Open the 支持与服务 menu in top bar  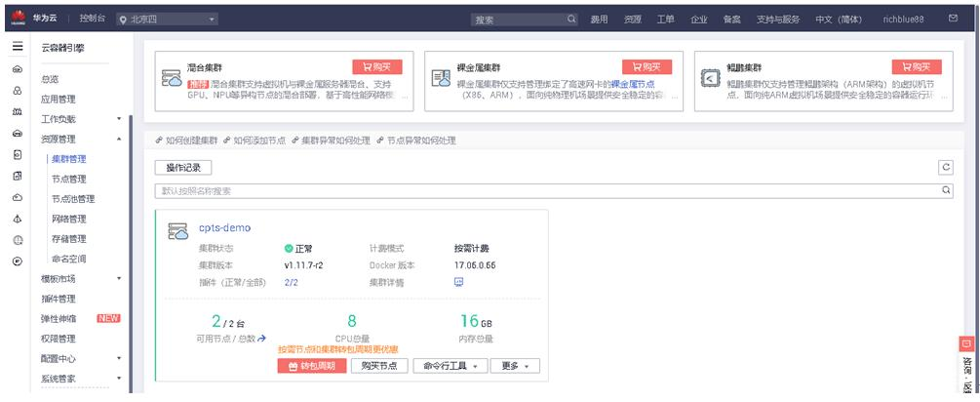point(778,20)
